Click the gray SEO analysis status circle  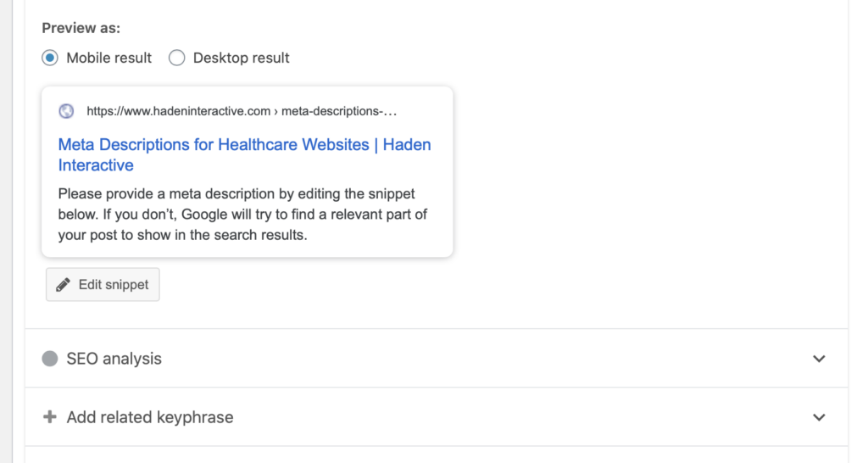[x=50, y=359]
